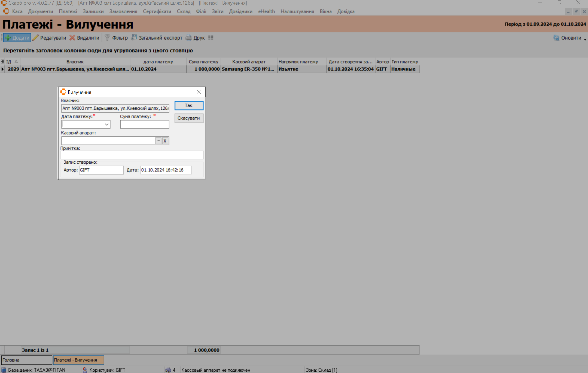Image resolution: width=588 pixels, height=373 pixels.
Task: Click the red X Видалити icon
Action: pyautogui.click(x=72, y=38)
